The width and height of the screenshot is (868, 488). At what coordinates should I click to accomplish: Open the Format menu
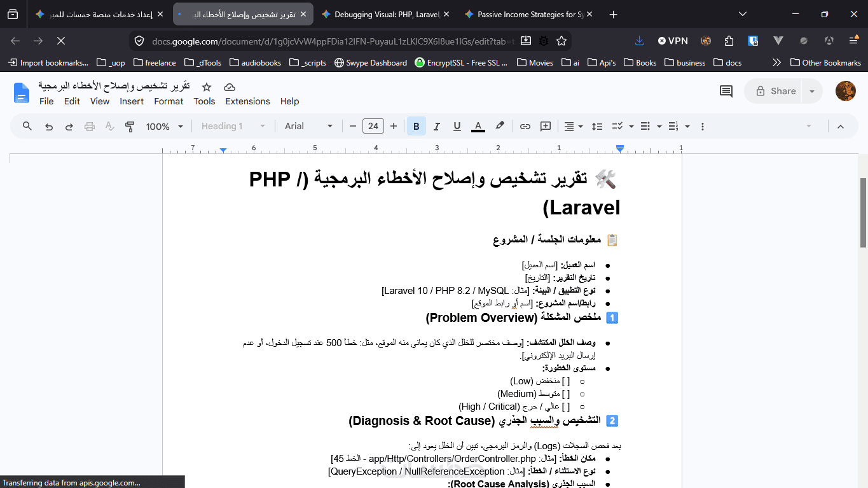point(169,101)
